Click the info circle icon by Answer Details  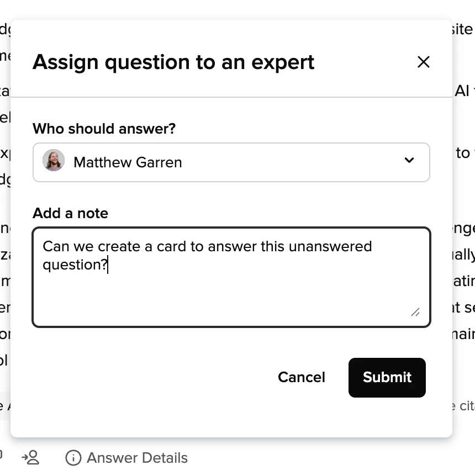tap(73, 458)
